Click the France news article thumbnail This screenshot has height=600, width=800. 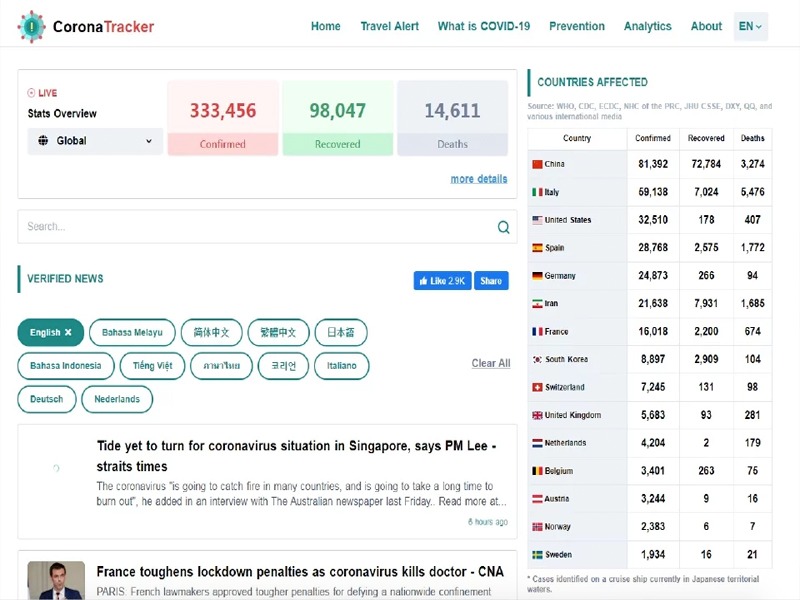56,580
